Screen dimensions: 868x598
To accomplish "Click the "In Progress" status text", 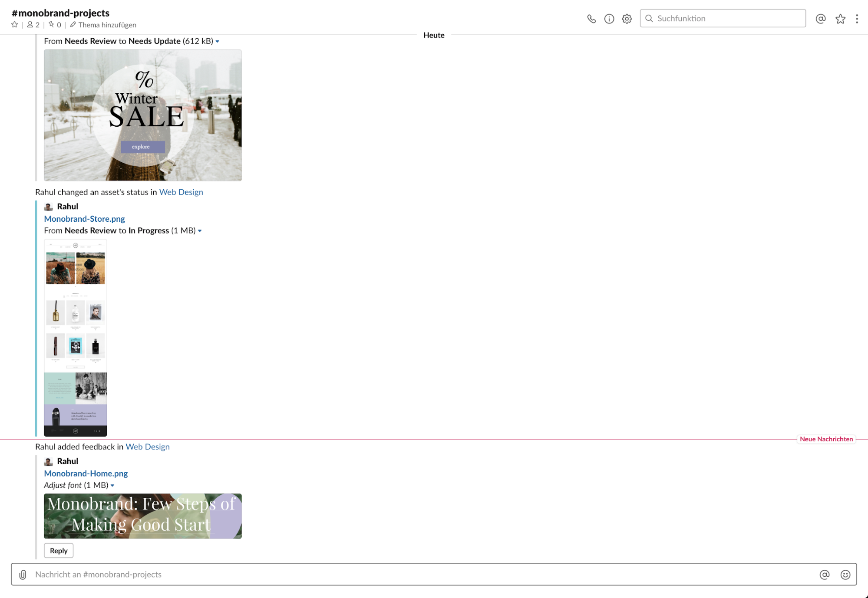I will coord(149,230).
